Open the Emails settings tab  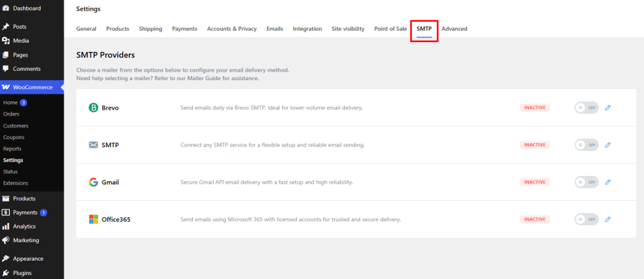coord(275,29)
